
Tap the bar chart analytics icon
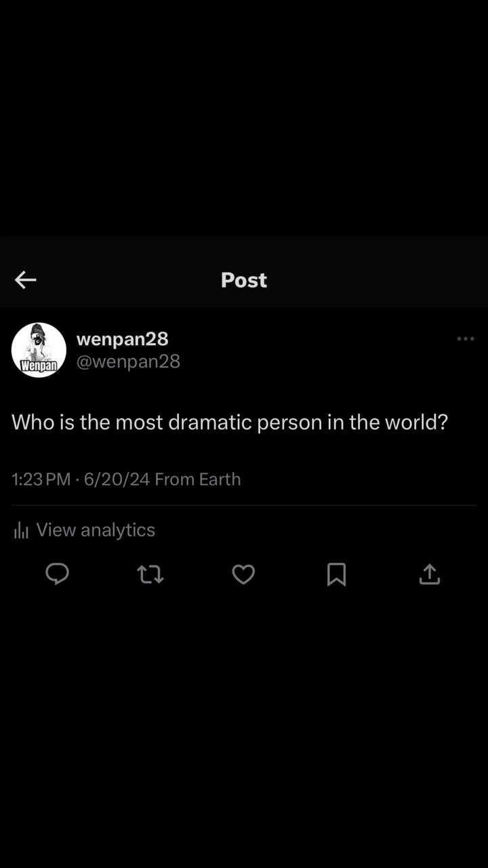pos(21,530)
